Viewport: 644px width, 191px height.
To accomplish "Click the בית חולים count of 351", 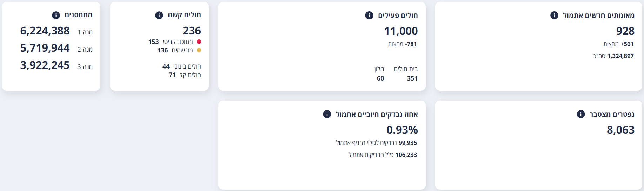I will coord(412,78).
